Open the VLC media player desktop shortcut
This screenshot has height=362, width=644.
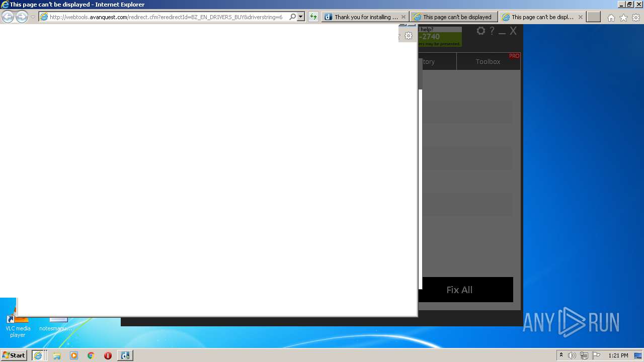point(18,322)
